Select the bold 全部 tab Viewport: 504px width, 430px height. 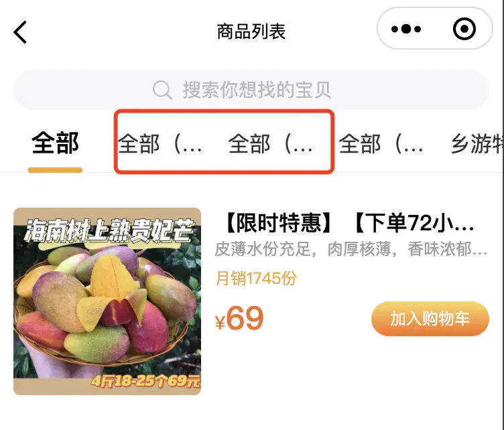55,143
